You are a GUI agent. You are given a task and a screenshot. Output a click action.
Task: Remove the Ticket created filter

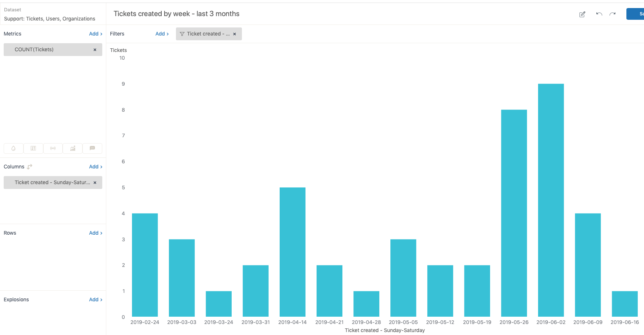pyautogui.click(x=235, y=34)
